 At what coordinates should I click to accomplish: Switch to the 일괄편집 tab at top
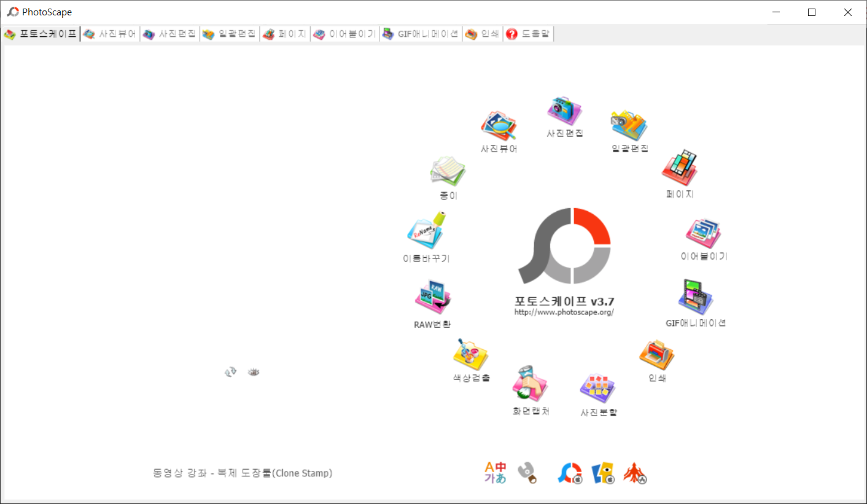(230, 34)
